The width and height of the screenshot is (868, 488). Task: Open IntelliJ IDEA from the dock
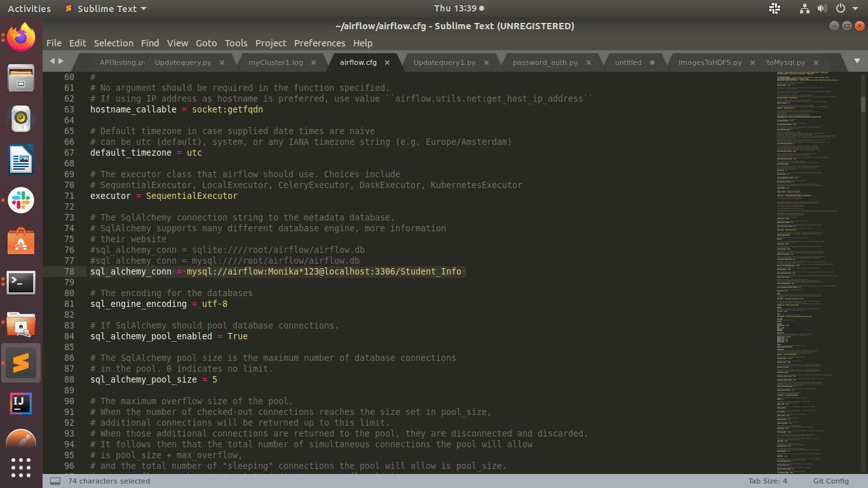[x=21, y=403]
